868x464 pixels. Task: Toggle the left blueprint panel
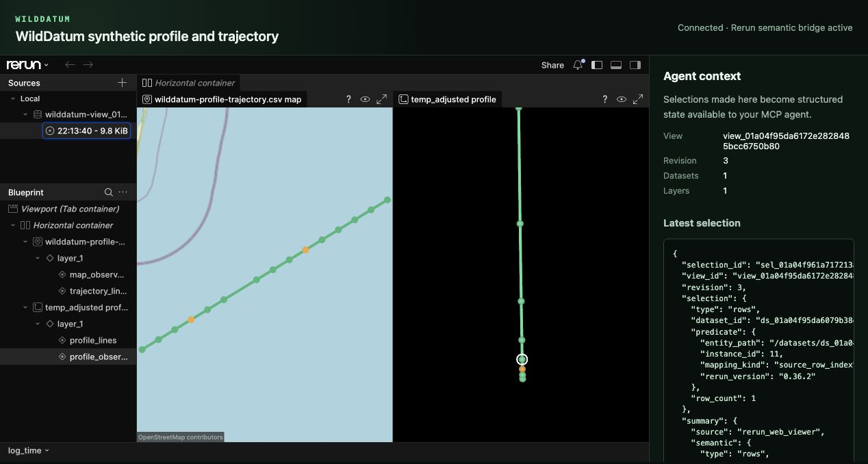point(597,65)
